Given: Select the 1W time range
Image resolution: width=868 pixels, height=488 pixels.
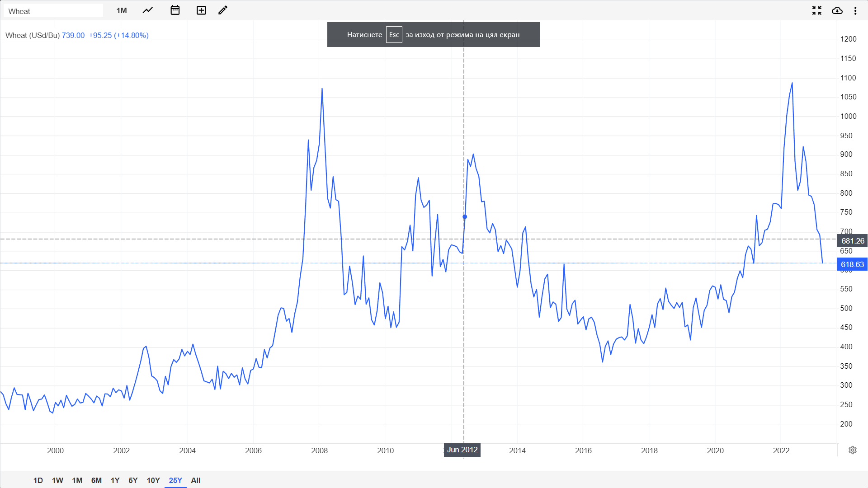Looking at the screenshot, I should click(x=57, y=480).
